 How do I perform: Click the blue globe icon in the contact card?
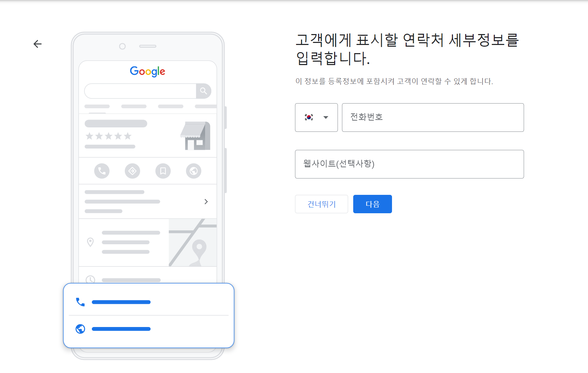80,329
